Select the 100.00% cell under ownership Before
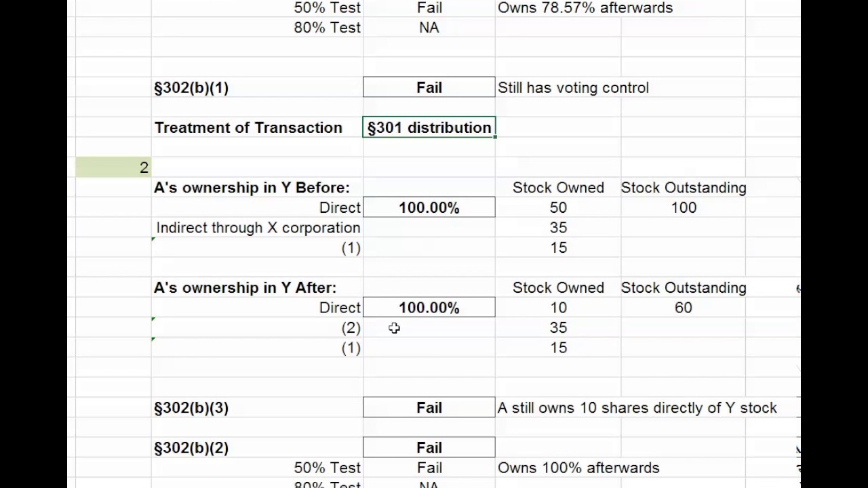 (x=429, y=207)
